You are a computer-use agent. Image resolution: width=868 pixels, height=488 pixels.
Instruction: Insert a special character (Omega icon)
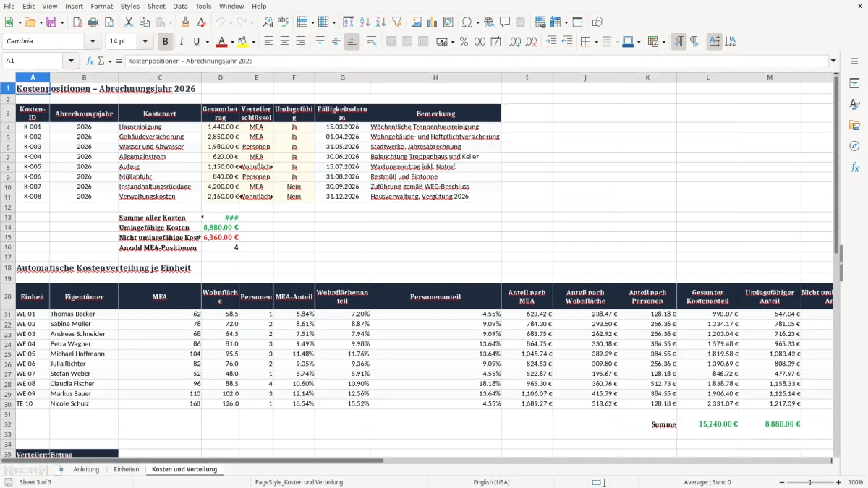point(466,22)
